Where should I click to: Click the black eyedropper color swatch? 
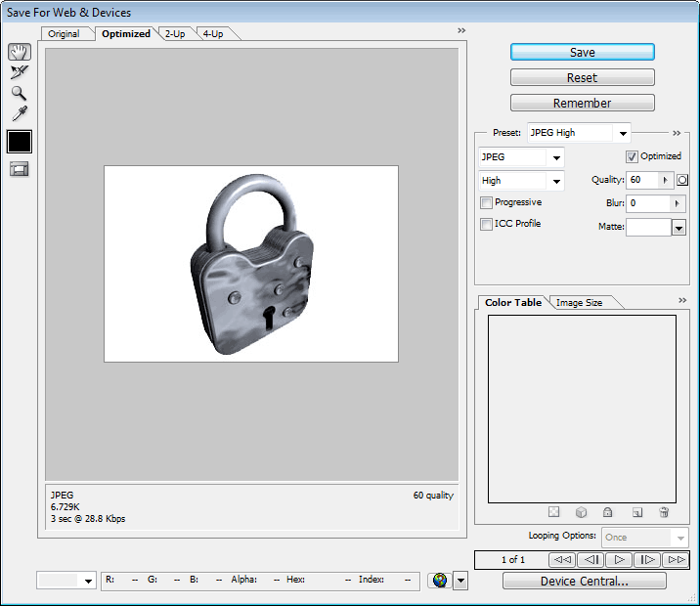(x=20, y=142)
